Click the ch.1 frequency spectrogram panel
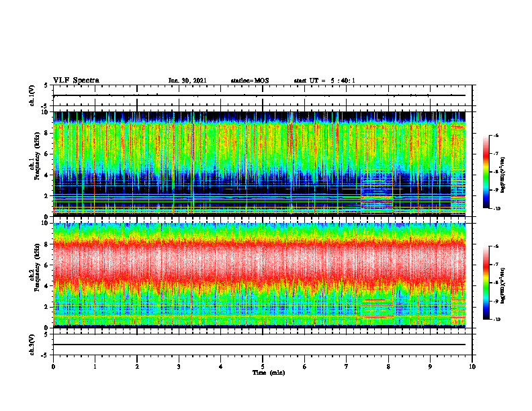 [259, 164]
